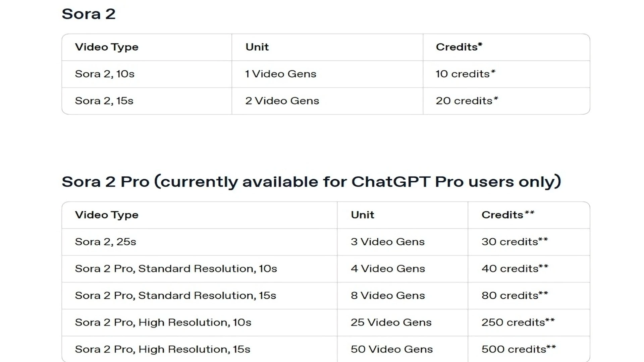Click the "2 Video Gens" unit cell
The width and height of the screenshot is (644, 362).
click(282, 101)
